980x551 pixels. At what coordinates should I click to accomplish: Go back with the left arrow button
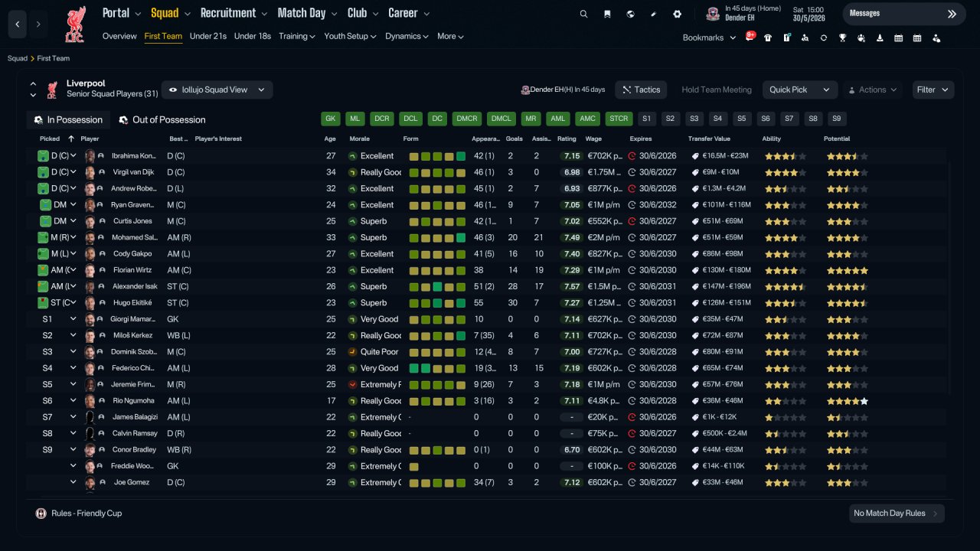tap(18, 24)
